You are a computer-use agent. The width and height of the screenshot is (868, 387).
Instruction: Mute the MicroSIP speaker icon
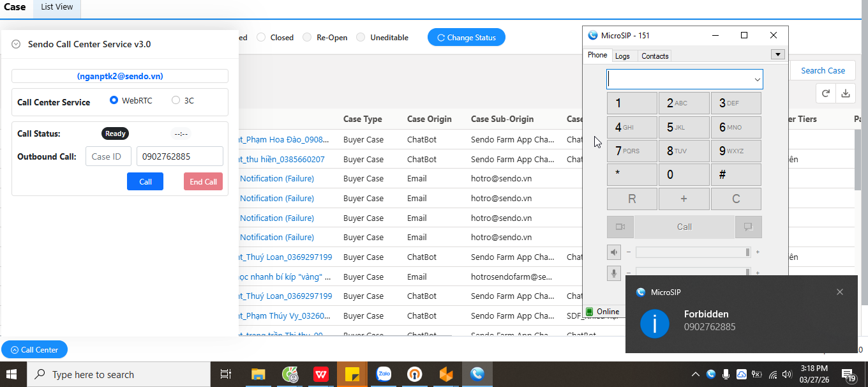click(x=614, y=252)
